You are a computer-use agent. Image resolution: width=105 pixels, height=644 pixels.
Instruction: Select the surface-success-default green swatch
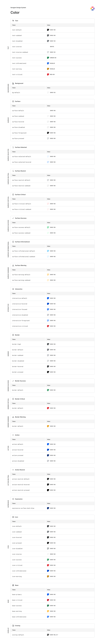(48, 227)
